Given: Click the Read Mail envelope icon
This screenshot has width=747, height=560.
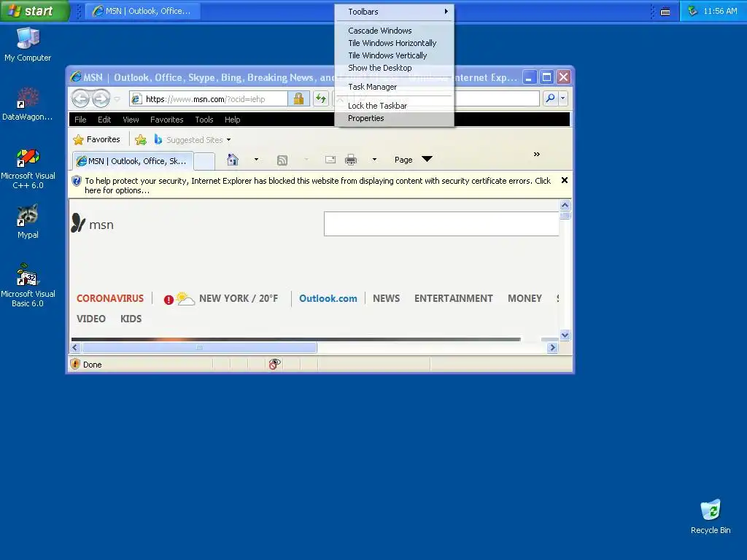Looking at the screenshot, I should pos(330,160).
